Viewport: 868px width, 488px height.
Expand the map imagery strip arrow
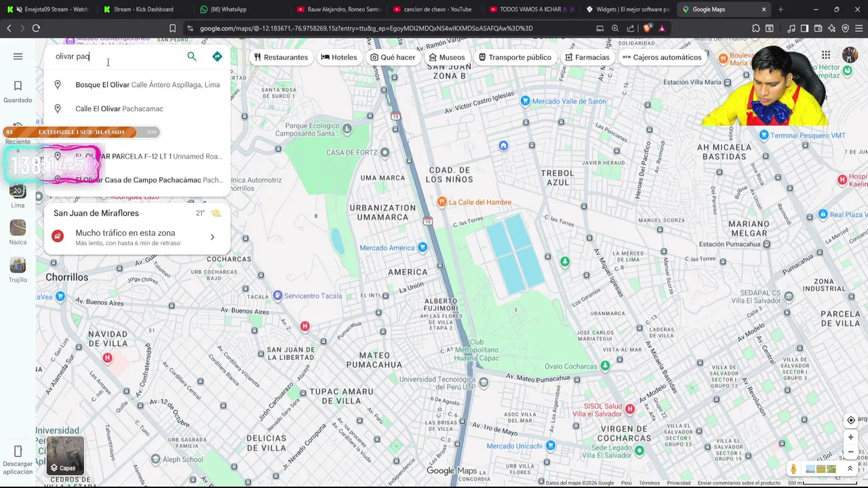[850, 468]
